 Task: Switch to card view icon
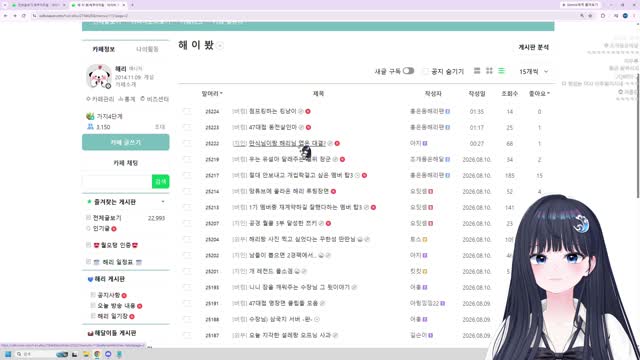click(477, 71)
